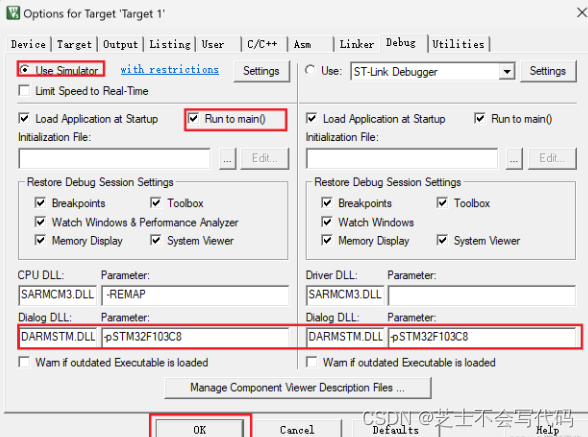Image resolution: width=588 pixels, height=437 pixels.
Task: Click simulator Dialog DLL field DARMSTM.DLL
Action: click(58, 337)
